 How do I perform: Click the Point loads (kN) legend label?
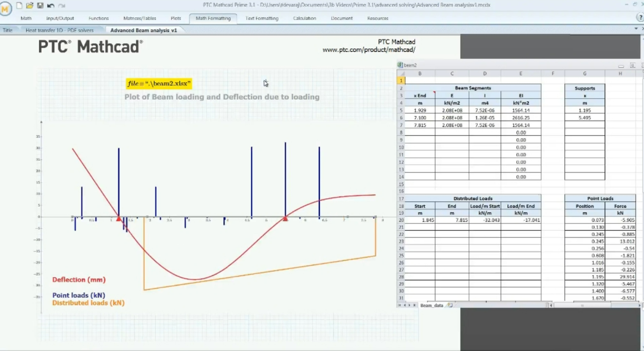pos(79,295)
